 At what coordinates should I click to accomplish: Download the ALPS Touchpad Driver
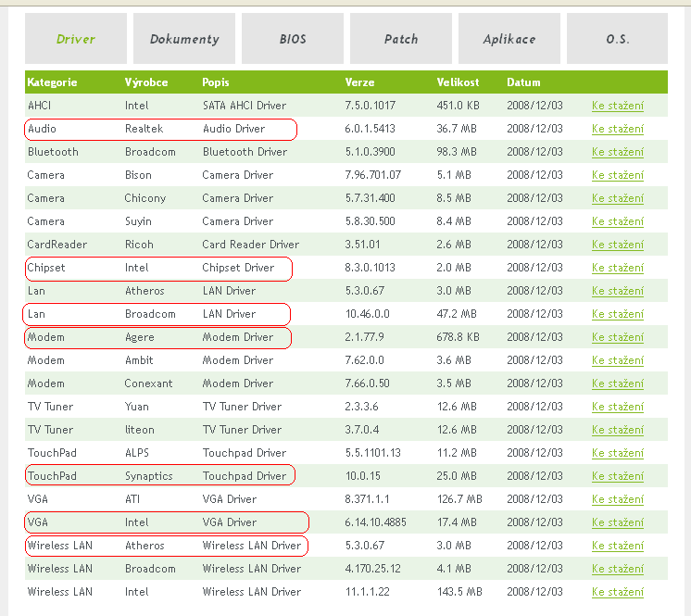618,453
